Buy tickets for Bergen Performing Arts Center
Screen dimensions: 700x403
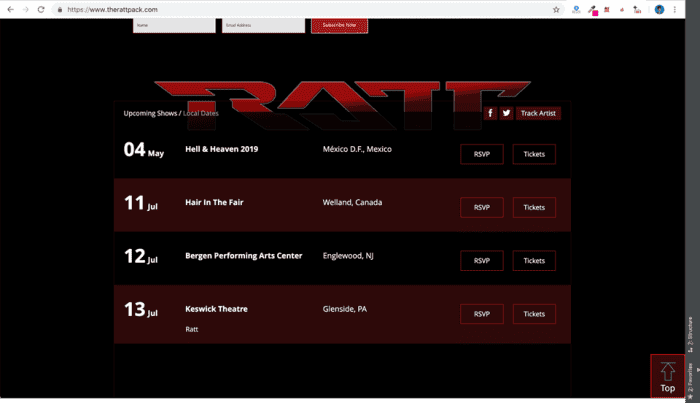click(x=534, y=260)
